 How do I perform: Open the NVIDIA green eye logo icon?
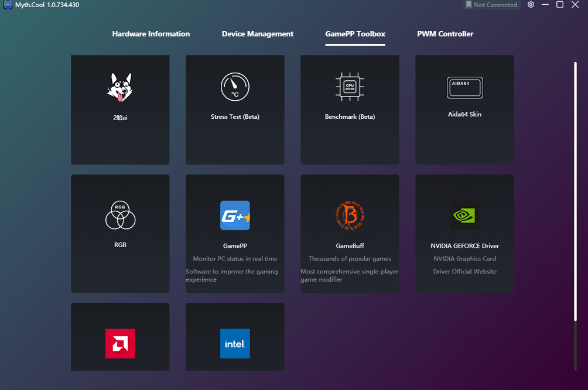coord(464,215)
